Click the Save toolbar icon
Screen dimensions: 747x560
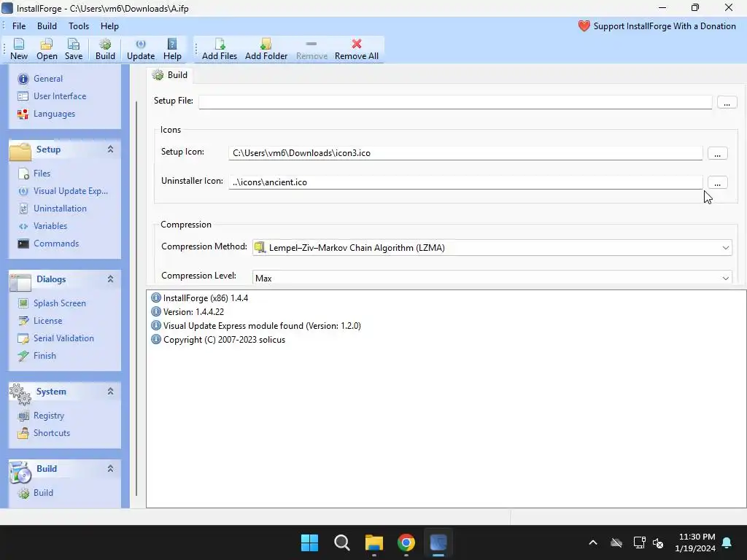[x=74, y=49]
